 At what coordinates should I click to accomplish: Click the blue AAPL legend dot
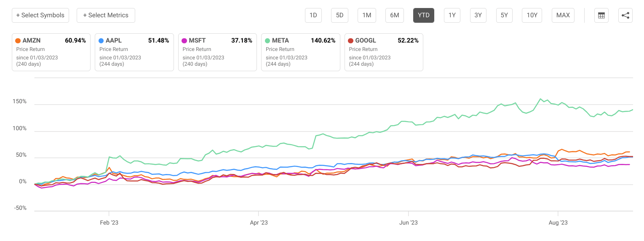coord(101,41)
